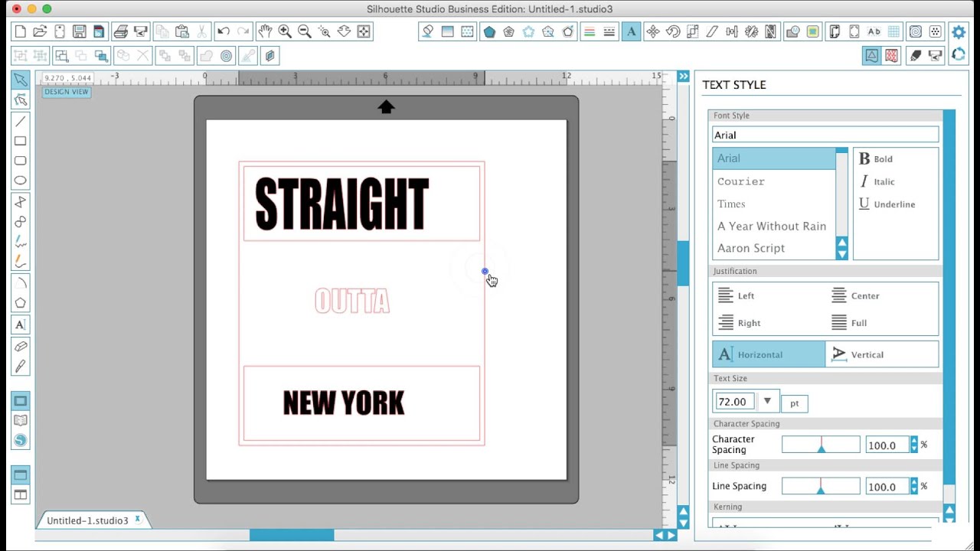Select the Eraser tool
This screenshot has width=980, height=551.
pos(20,347)
